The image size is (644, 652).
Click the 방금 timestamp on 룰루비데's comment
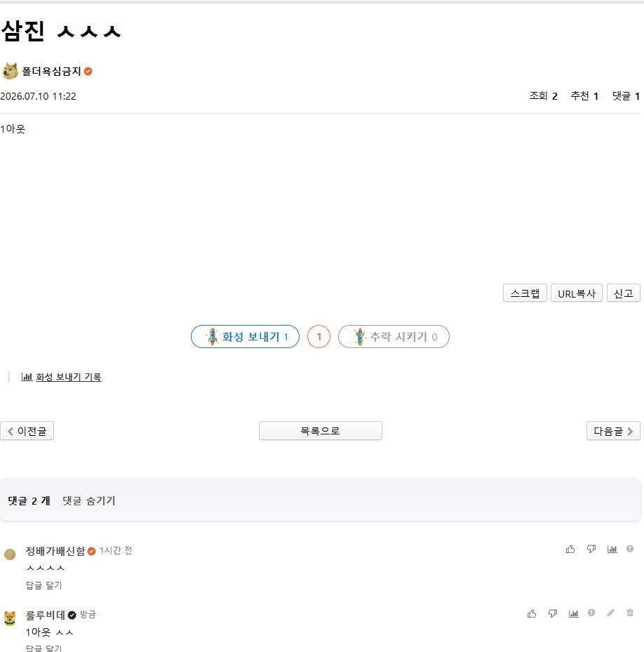88,615
